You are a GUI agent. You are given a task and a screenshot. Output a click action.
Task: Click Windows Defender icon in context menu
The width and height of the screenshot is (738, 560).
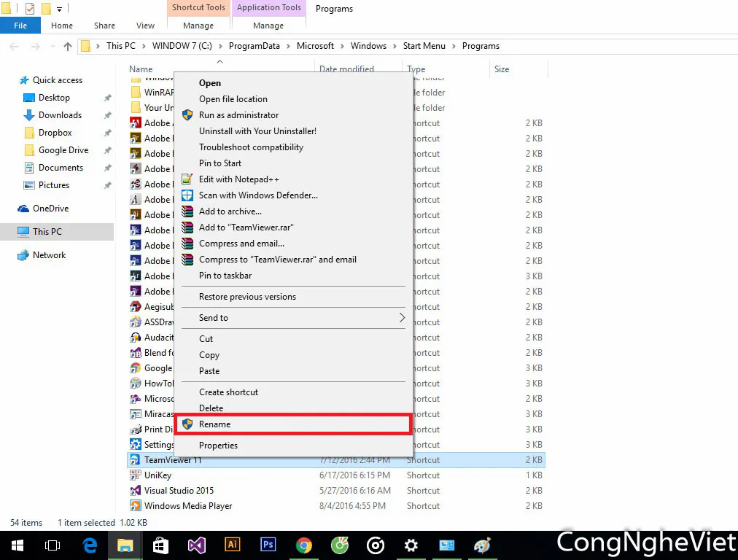click(187, 195)
